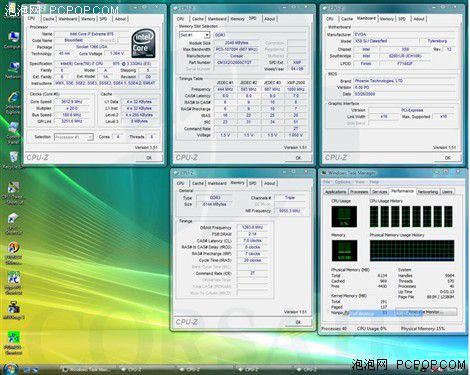470x375 pixels.
Task: Open the File menu in Task Manager
Action: pyautogui.click(x=327, y=182)
